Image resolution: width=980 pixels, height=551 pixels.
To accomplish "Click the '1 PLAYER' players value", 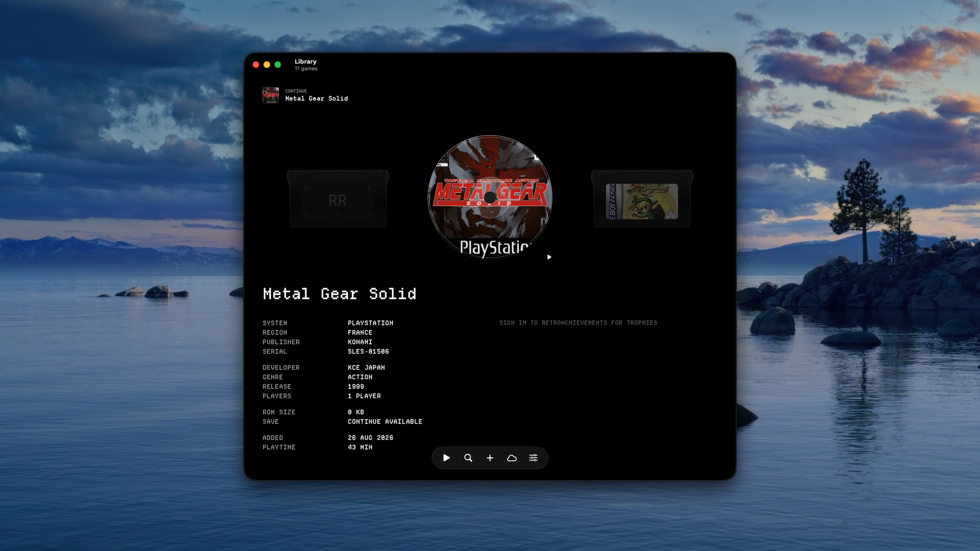I will tap(365, 396).
